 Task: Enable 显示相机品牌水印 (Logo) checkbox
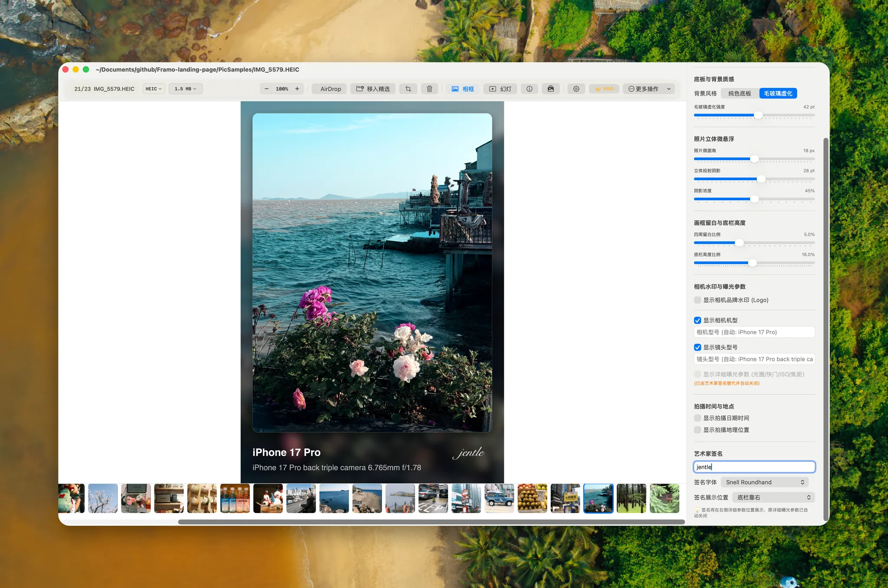coord(698,300)
